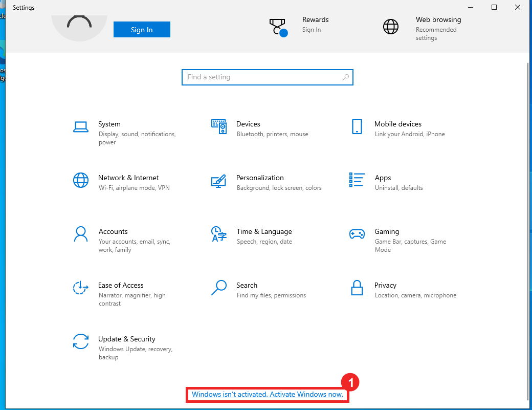This screenshot has height=410, width=532.
Task: Open the Personalization paintbrush icon
Action: (219, 181)
